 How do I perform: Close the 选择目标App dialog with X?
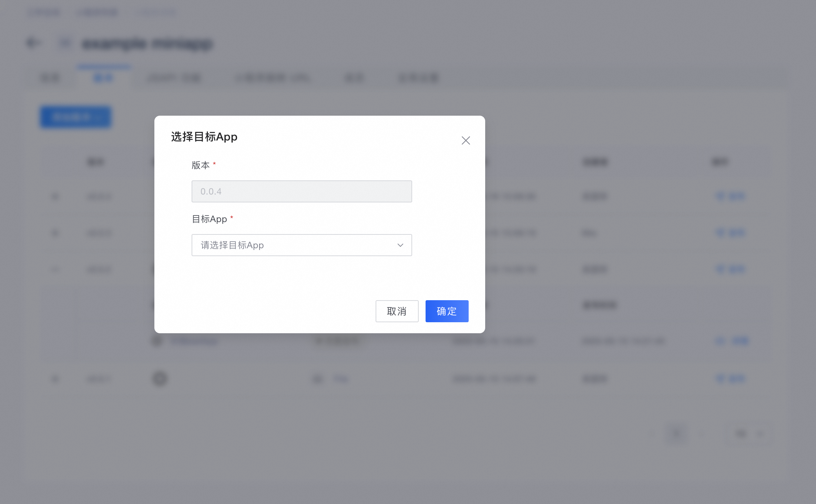click(x=466, y=140)
